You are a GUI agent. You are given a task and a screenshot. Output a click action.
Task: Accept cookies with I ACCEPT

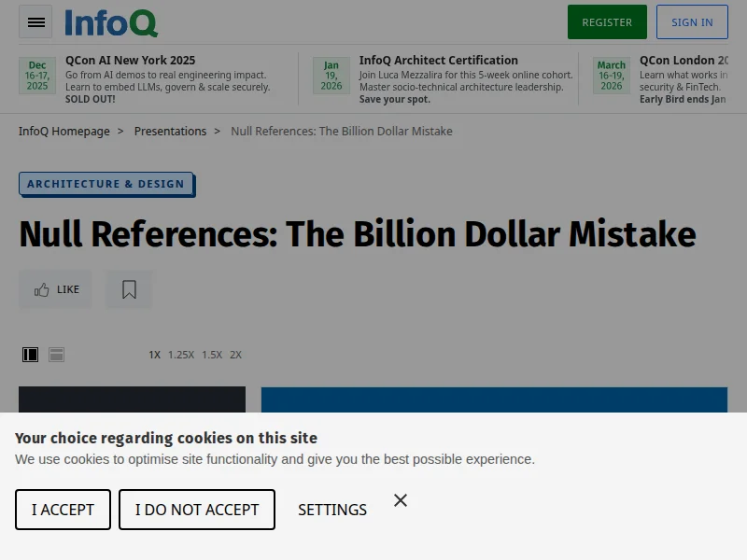point(63,510)
